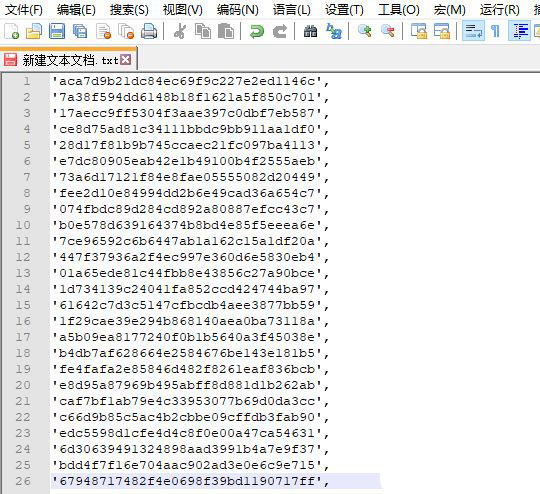Close the current file via the toolbar Close icon
540x494 pixels.
(103, 31)
